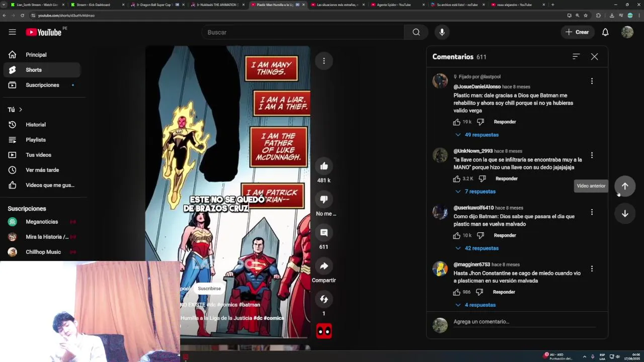644x362 pixels.
Task: Reply to UnkNown_2993's comment
Action: [507, 179]
